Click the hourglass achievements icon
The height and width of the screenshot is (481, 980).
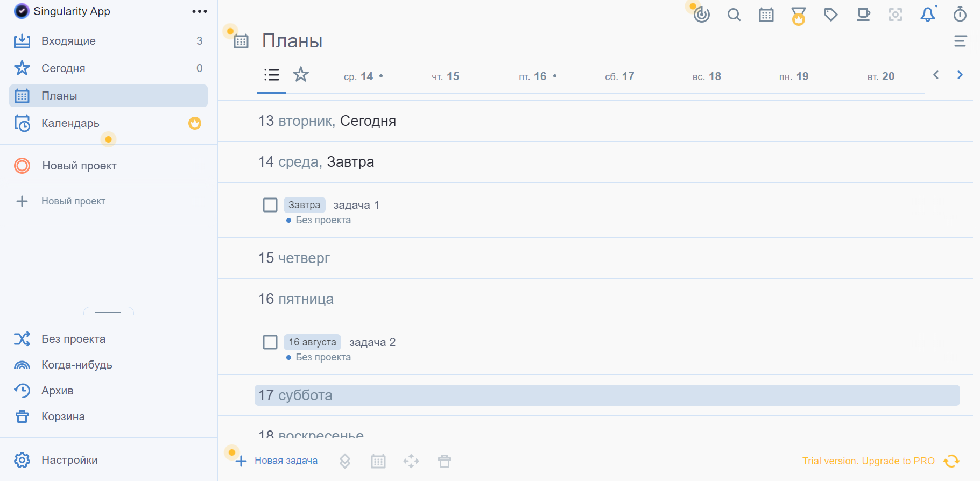click(799, 16)
